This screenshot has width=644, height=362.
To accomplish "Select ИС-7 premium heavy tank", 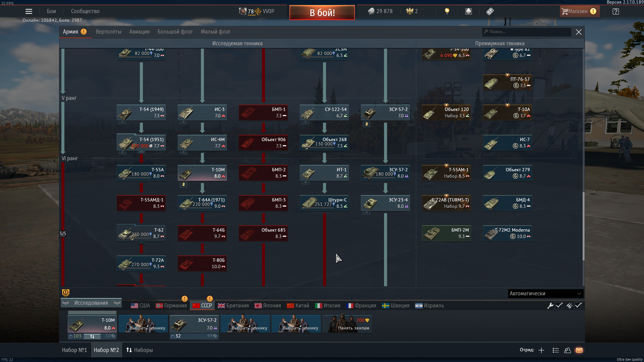I will 507,143.
